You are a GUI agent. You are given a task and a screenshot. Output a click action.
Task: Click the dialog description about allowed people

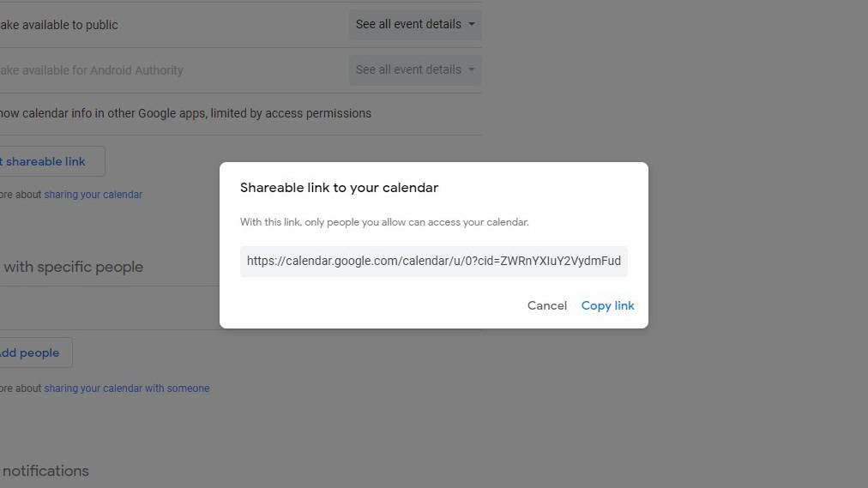[x=384, y=222]
